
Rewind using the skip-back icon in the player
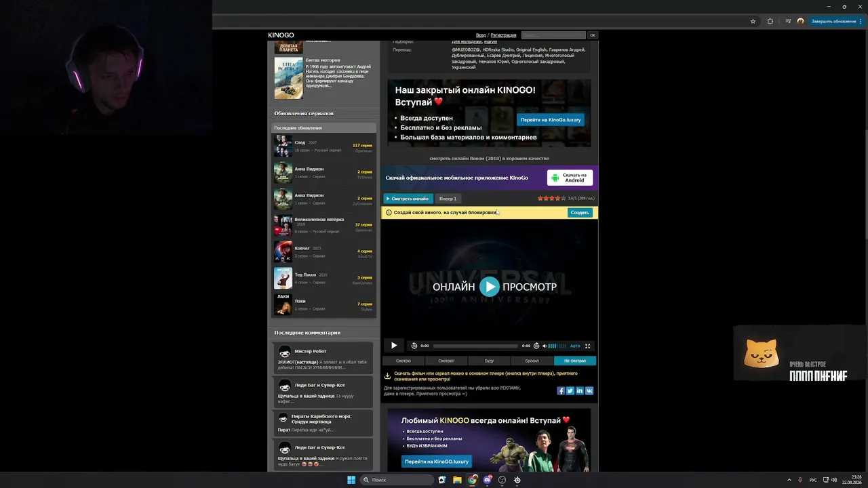[x=414, y=346]
